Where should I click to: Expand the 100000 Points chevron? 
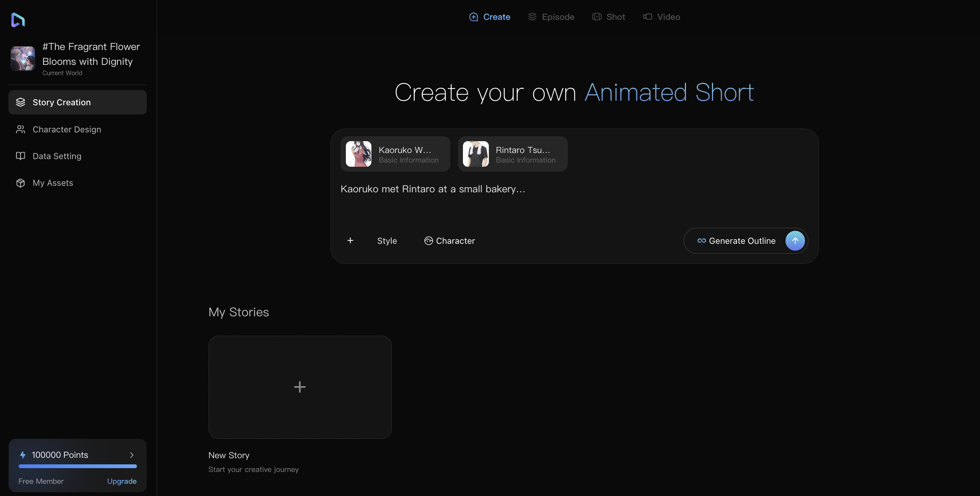coord(132,455)
